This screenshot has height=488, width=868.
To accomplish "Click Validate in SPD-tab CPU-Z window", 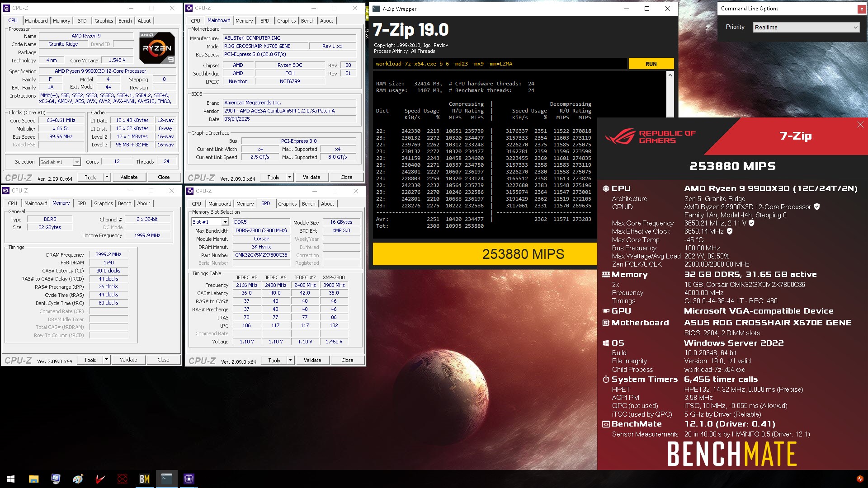I will [x=312, y=360].
